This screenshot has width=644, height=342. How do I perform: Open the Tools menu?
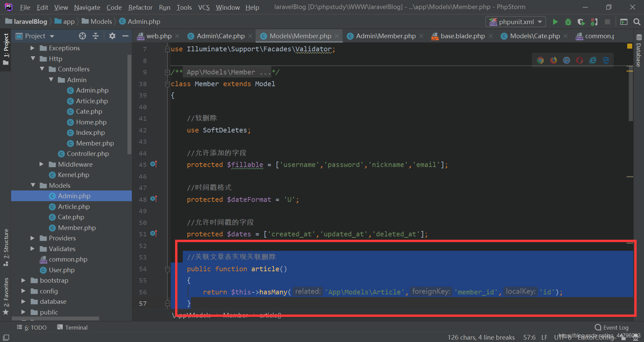click(184, 7)
